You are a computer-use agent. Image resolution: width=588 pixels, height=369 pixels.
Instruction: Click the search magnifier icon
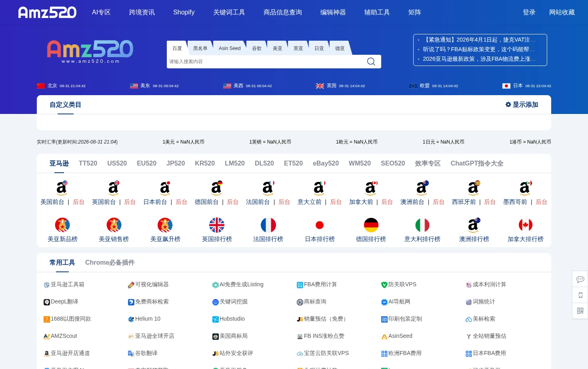371,62
